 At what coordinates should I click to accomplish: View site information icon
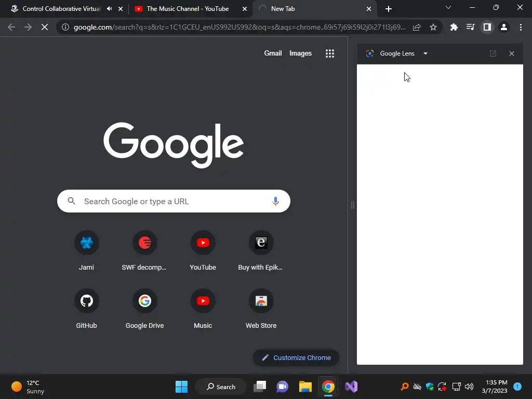[65, 27]
